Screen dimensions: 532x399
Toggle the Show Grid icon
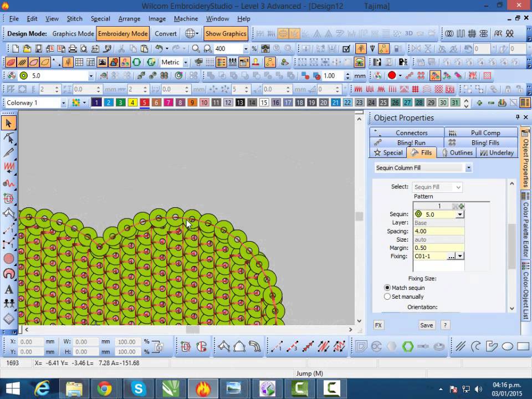point(79,62)
